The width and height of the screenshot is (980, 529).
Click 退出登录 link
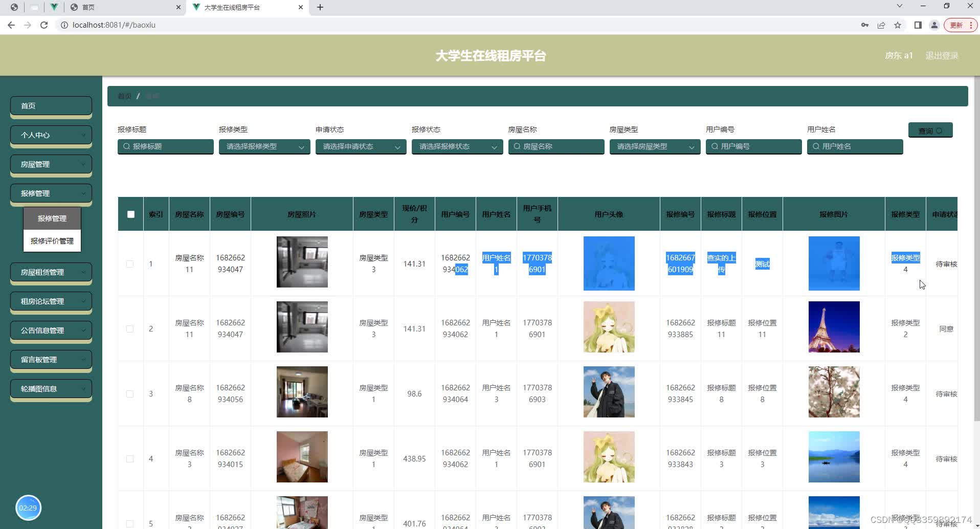point(942,56)
